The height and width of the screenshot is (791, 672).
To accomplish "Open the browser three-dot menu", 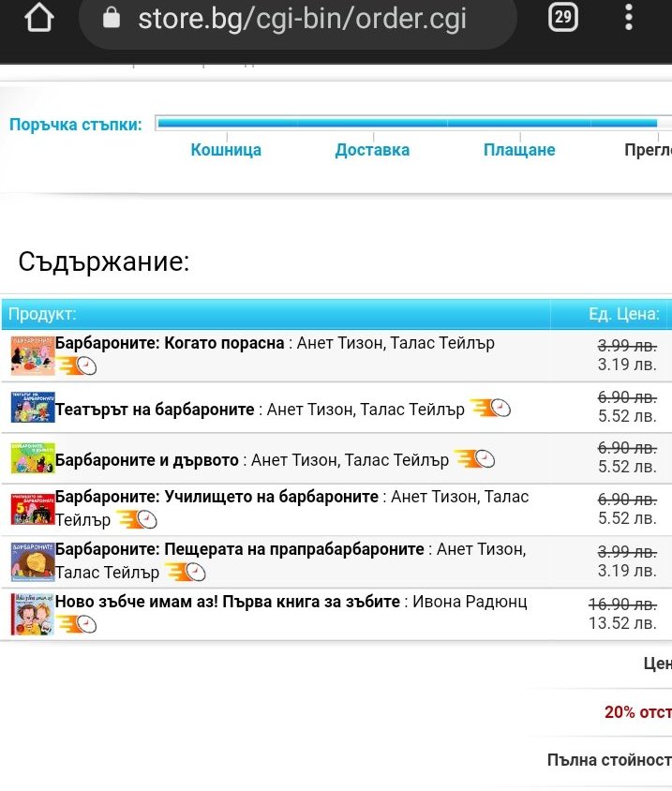I will (629, 18).
